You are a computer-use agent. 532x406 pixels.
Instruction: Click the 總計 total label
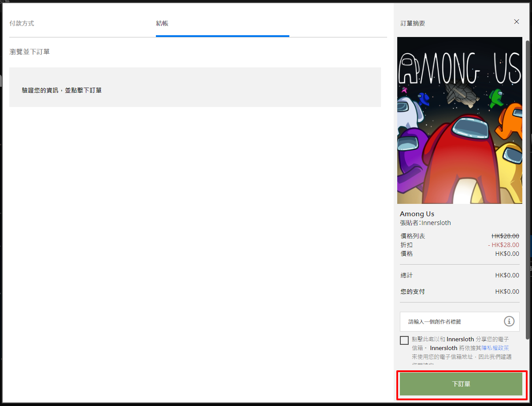406,275
